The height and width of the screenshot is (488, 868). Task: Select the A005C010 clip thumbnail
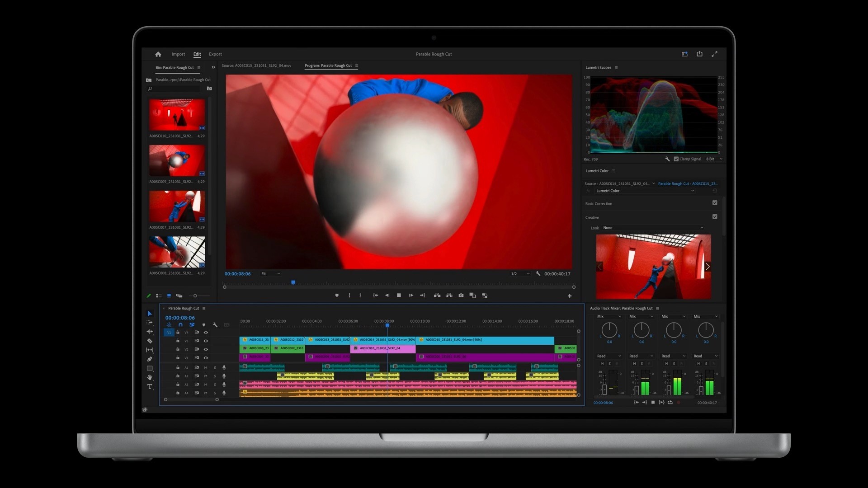coord(177,115)
